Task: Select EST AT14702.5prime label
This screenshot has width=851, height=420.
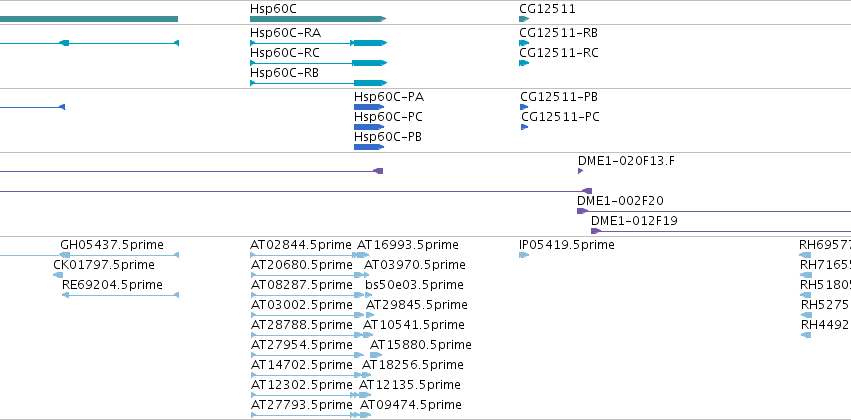Action: click(x=302, y=365)
